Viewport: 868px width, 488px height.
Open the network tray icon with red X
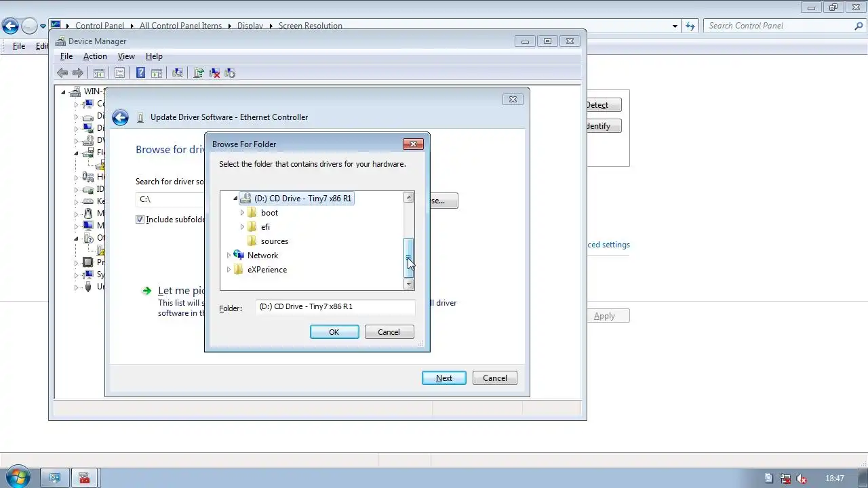(785, 479)
